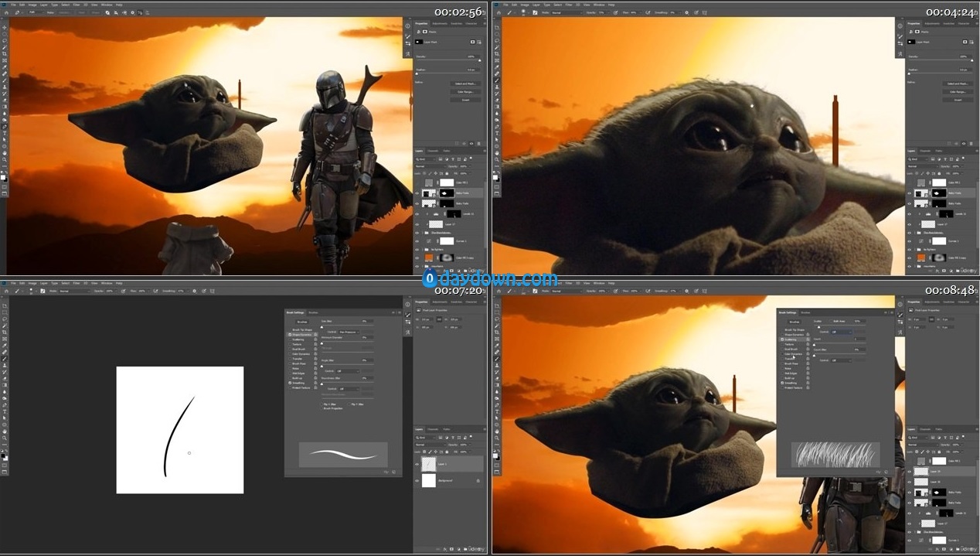This screenshot has width=980, height=556.
Task: Open the smoothing options gear in the 00:07:20 frame
Action: point(194,291)
